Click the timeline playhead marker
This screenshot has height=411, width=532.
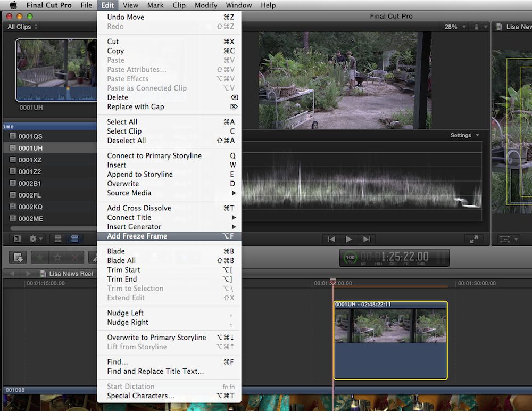point(333,281)
